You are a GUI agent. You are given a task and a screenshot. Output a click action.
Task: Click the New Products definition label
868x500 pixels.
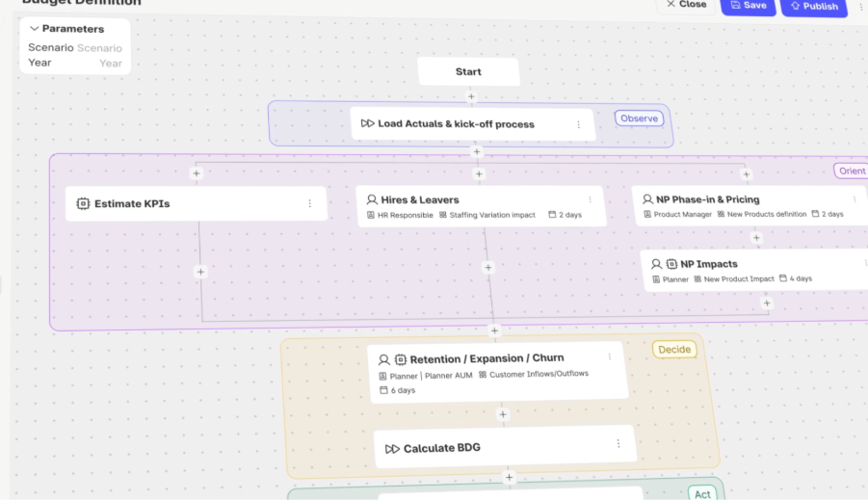[x=767, y=214]
